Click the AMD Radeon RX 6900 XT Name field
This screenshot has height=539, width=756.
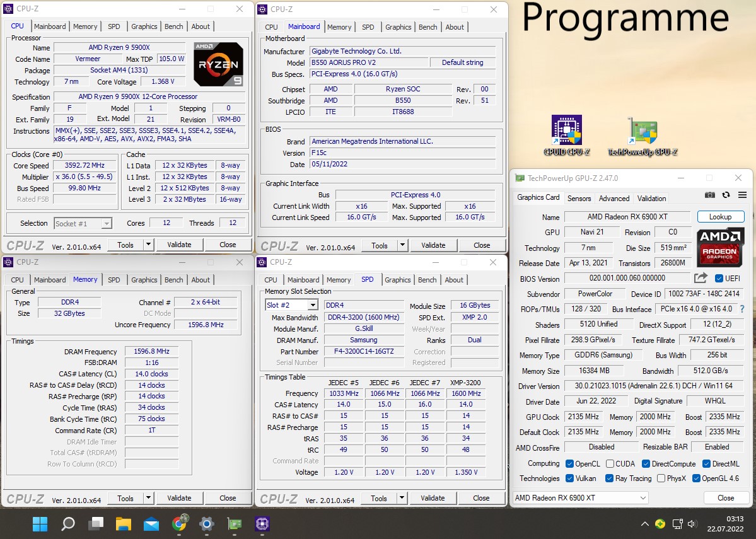pos(627,217)
